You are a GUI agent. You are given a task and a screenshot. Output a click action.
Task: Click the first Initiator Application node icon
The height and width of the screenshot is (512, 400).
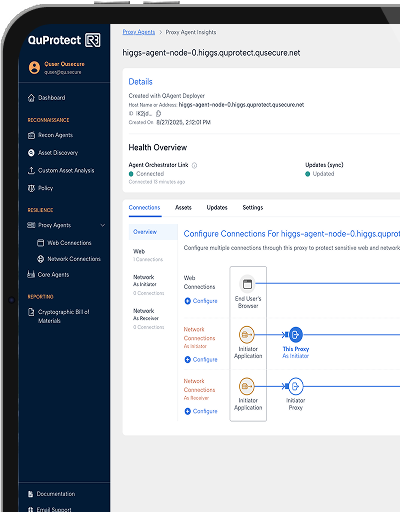pos(247,335)
